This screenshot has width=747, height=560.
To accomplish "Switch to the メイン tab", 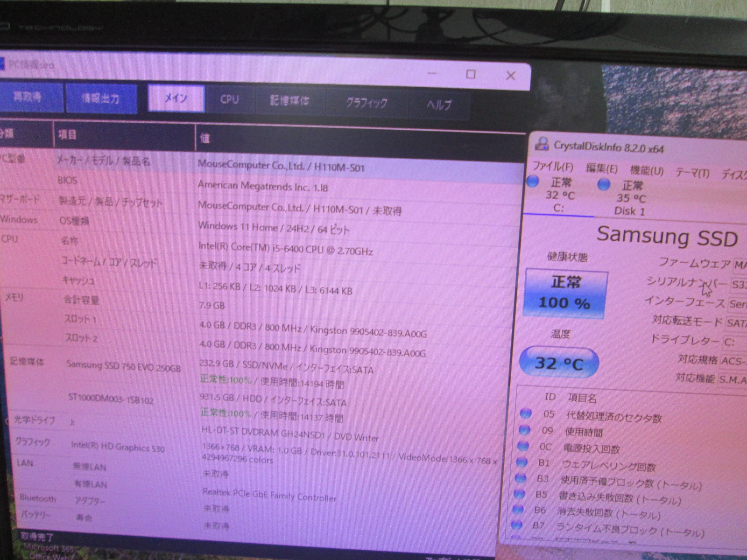I will (176, 98).
